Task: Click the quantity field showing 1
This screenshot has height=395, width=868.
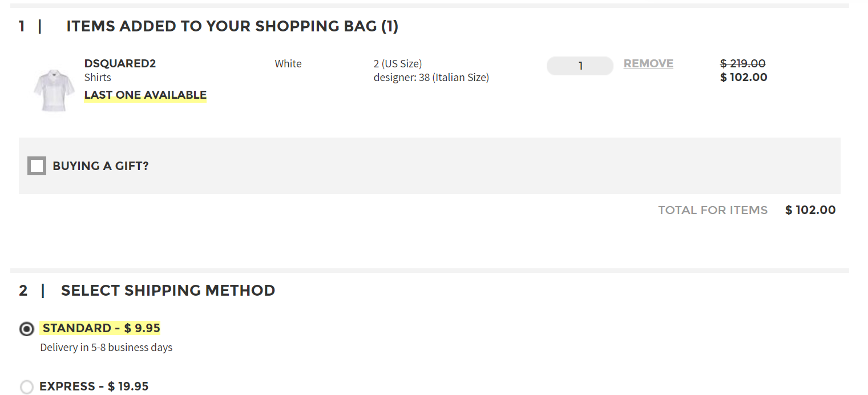Action: pyautogui.click(x=580, y=66)
